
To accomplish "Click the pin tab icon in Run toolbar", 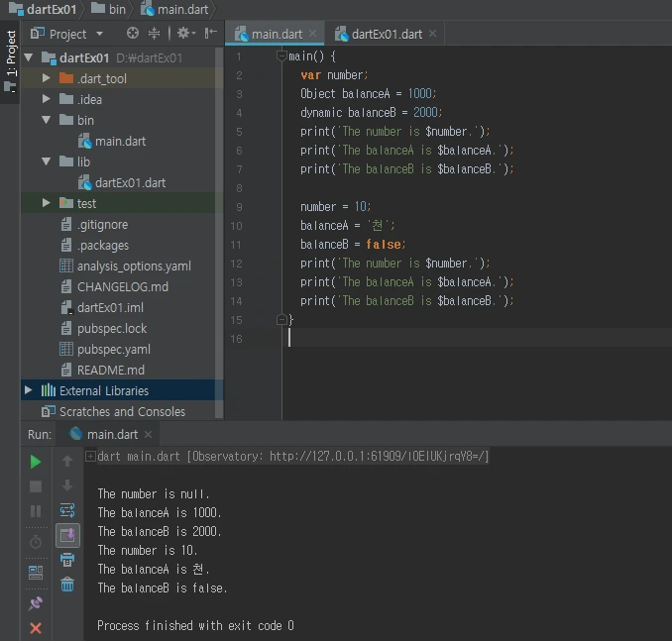I will coord(36,603).
